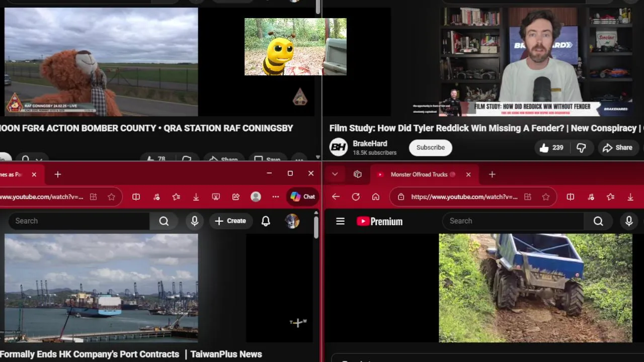Screen dimensions: 644x362
Task: Click Create button in TaiwanPlus window
Action: click(x=230, y=221)
